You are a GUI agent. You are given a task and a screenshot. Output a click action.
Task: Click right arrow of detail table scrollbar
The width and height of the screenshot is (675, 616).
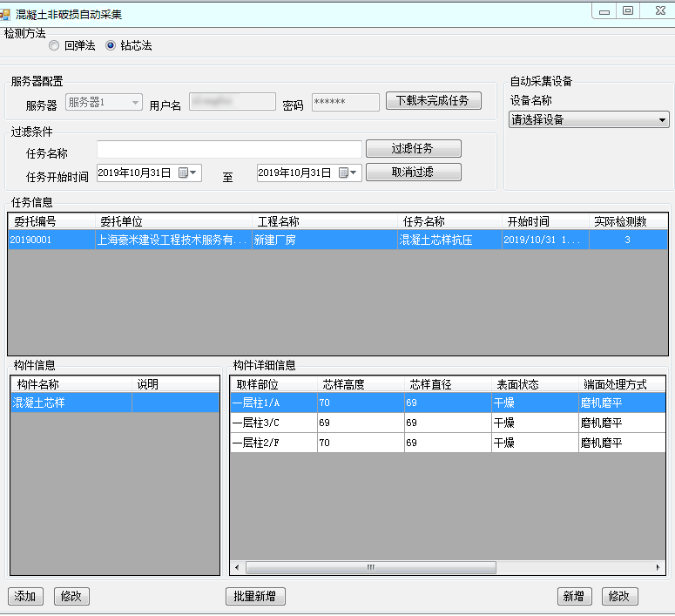pos(659,567)
